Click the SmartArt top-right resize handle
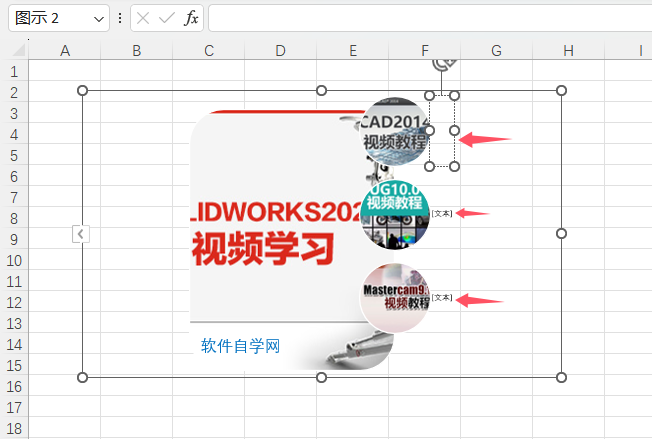 (x=561, y=90)
